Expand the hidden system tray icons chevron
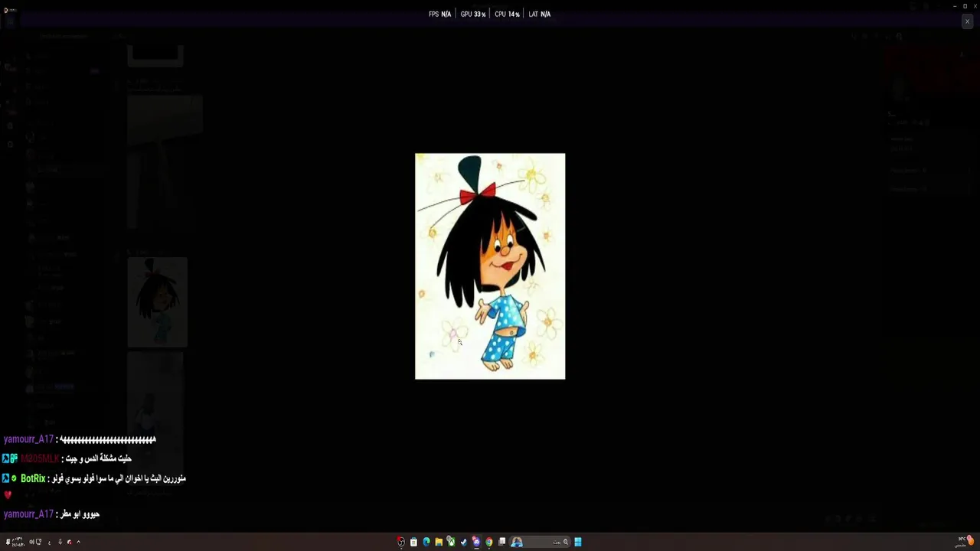Screen dimensions: 980x551 coord(78,542)
